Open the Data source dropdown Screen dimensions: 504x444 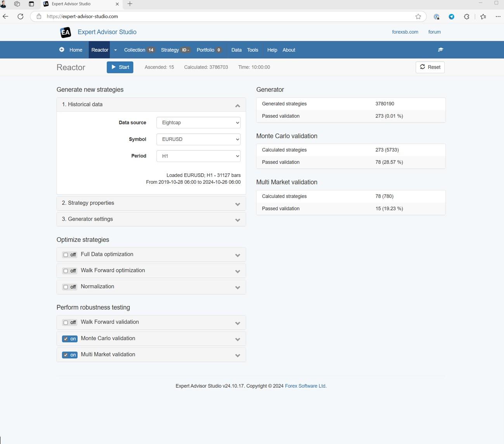tap(198, 123)
